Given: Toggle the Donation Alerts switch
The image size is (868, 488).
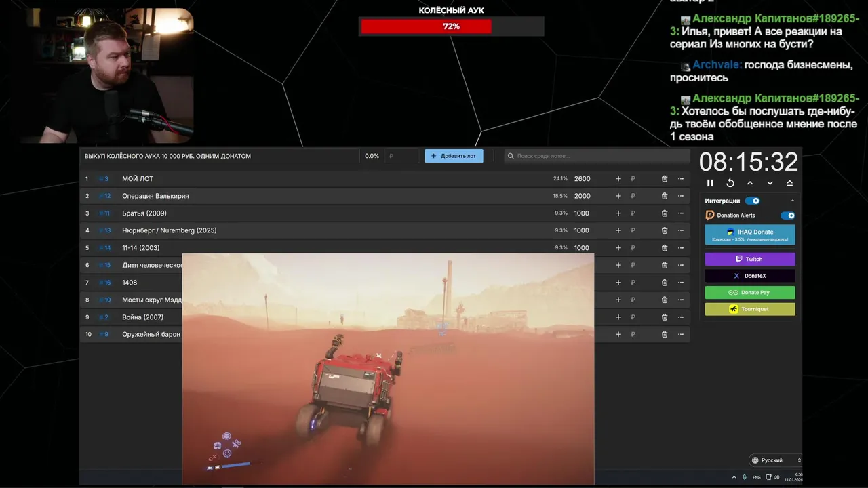Looking at the screenshot, I should click(x=787, y=216).
